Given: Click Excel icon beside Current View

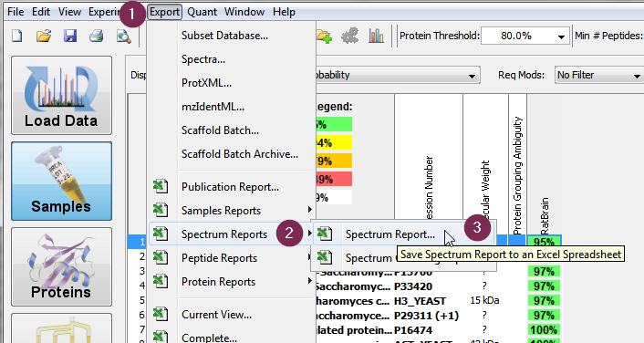Looking at the screenshot, I should click(161, 314).
